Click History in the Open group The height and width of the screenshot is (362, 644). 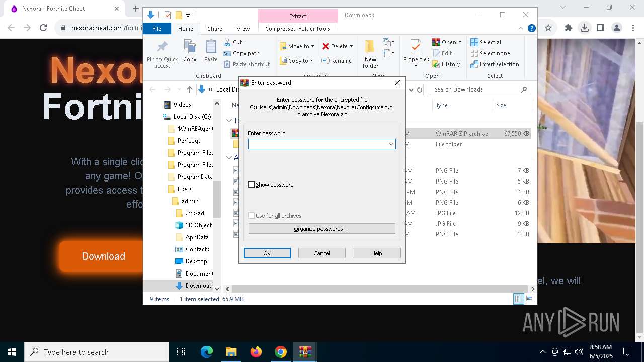[x=446, y=64]
